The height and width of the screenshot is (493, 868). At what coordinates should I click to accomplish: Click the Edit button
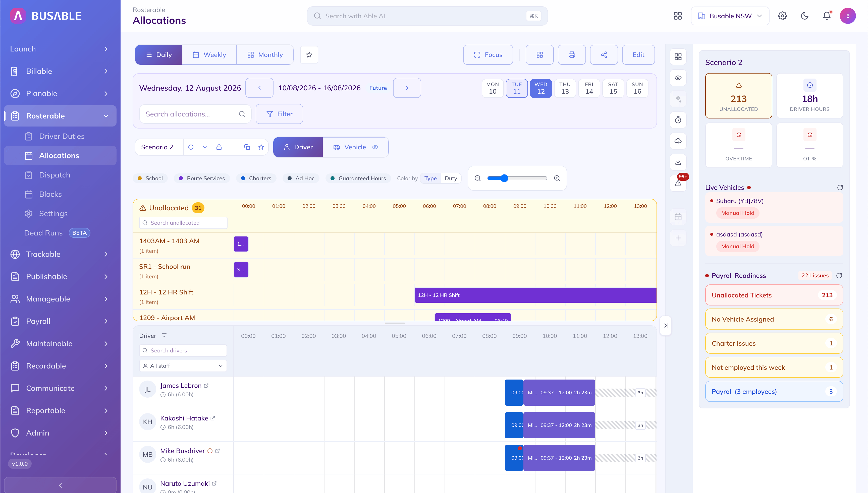638,54
